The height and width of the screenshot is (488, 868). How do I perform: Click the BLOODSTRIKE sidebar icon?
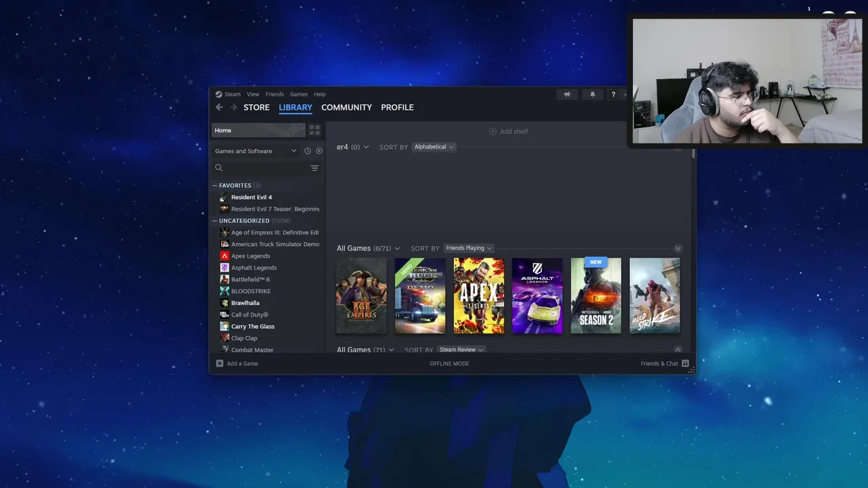click(x=224, y=291)
